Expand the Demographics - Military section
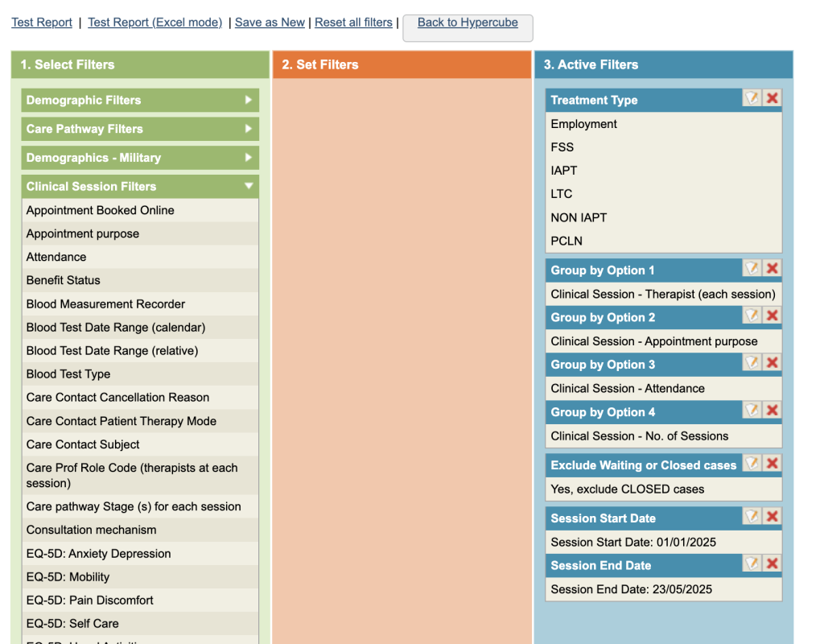The height and width of the screenshot is (644, 824). pos(140,158)
